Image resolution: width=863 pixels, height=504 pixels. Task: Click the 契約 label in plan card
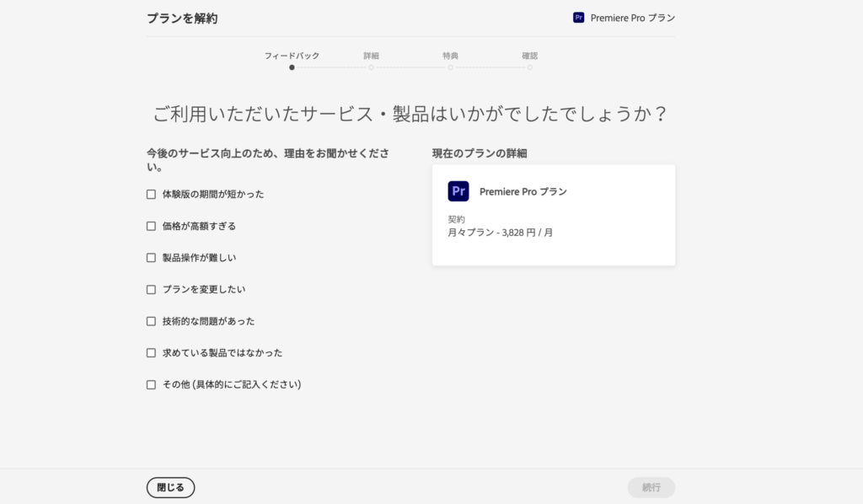pyautogui.click(x=456, y=219)
